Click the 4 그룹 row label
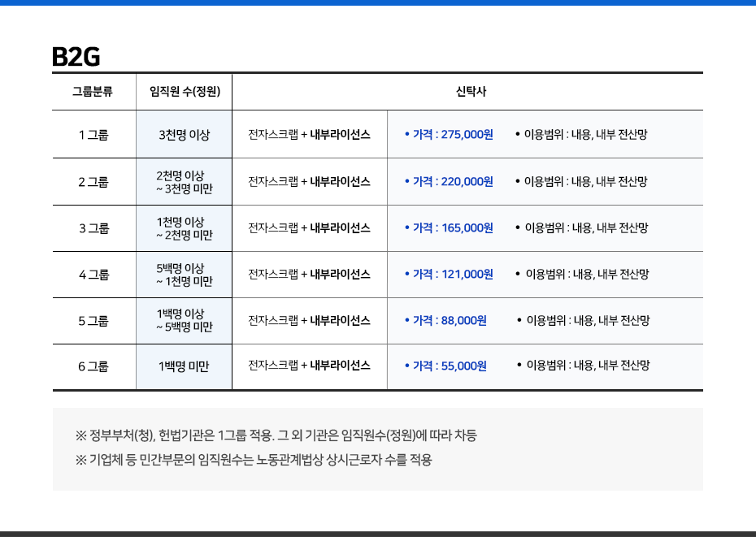The width and height of the screenshot is (756, 537). click(93, 275)
